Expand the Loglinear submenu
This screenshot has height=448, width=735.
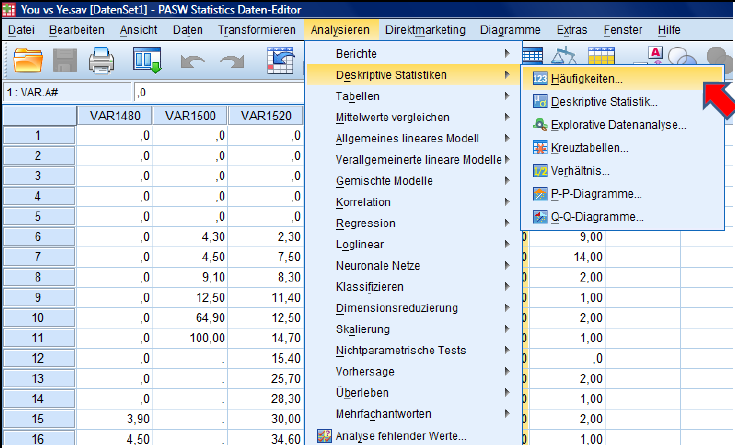click(414, 244)
